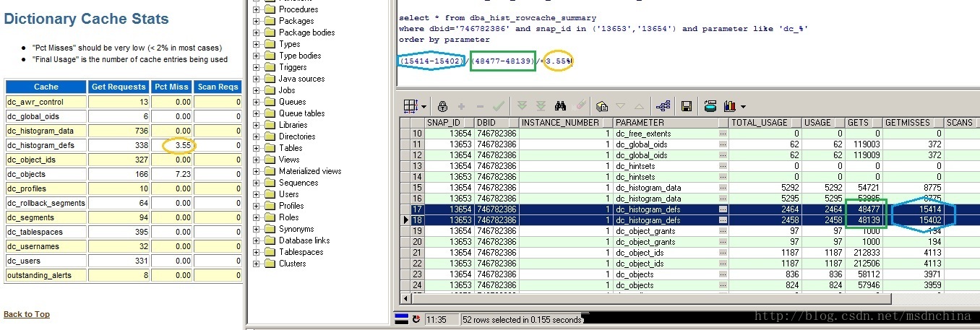
Task: Expand the Package bodies tree node
Action: coord(256,32)
